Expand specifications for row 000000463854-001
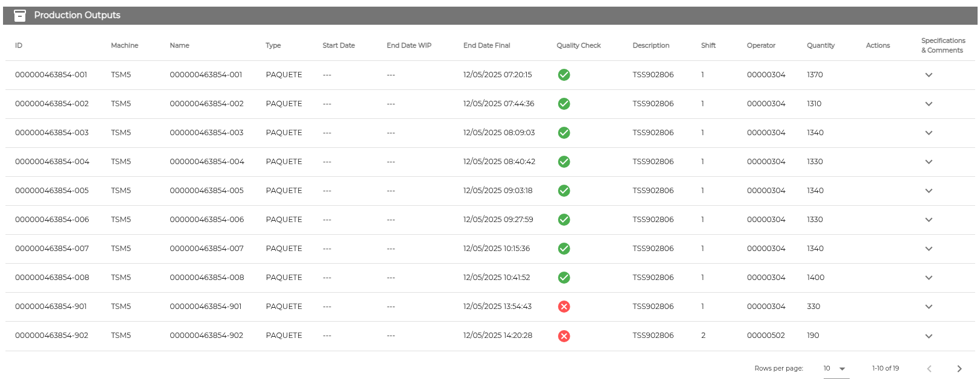This screenshot has width=980, height=379. (929, 75)
